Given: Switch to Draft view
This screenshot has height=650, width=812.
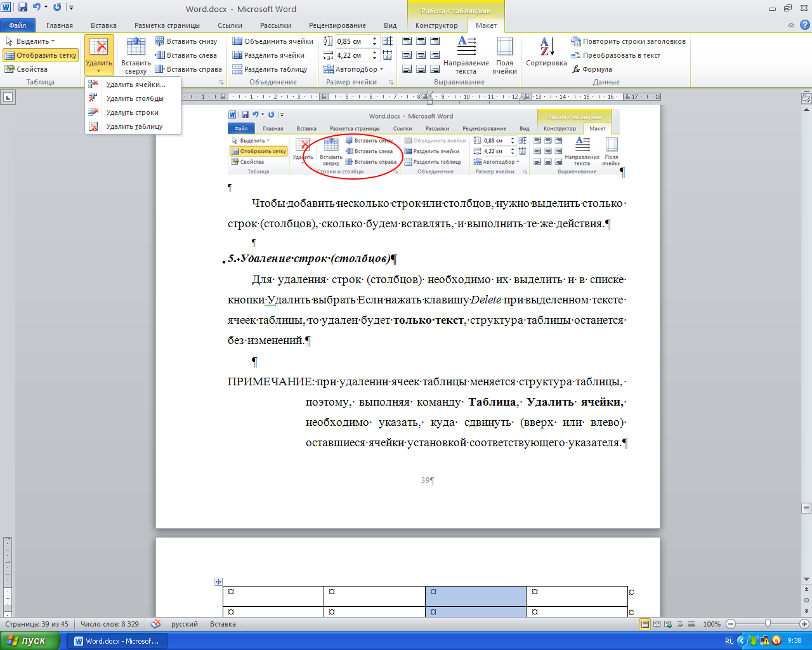Looking at the screenshot, I should point(691,624).
